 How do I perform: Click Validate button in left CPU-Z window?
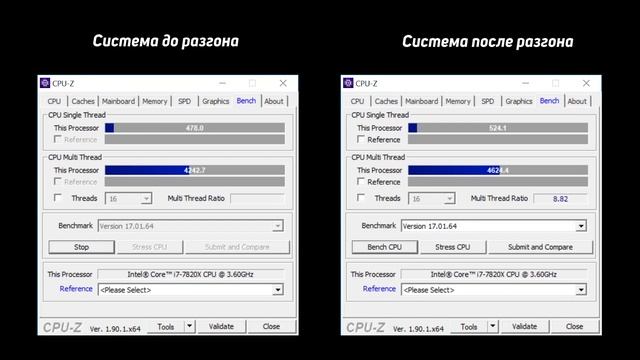point(222,327)
